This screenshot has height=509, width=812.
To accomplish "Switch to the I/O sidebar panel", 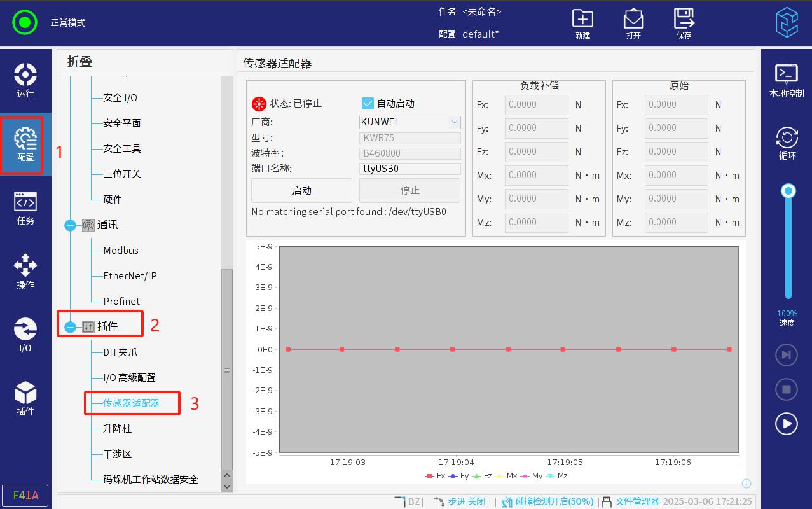I will (x=25, y=335).
